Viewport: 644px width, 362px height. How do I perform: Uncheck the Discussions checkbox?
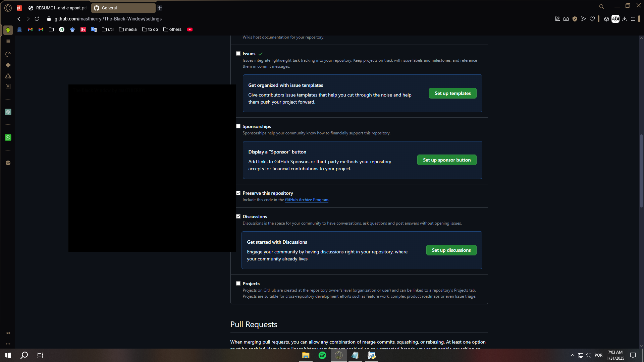point(238,217)
